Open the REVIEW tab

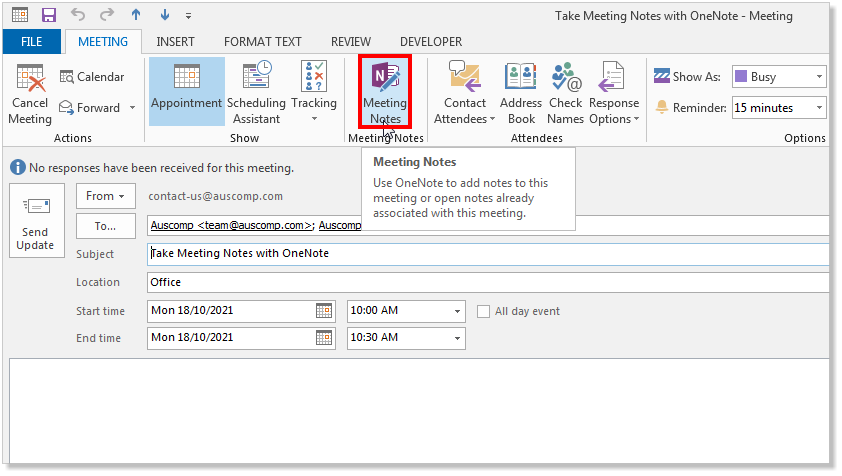pyautogui.click(x=351, y=41)
